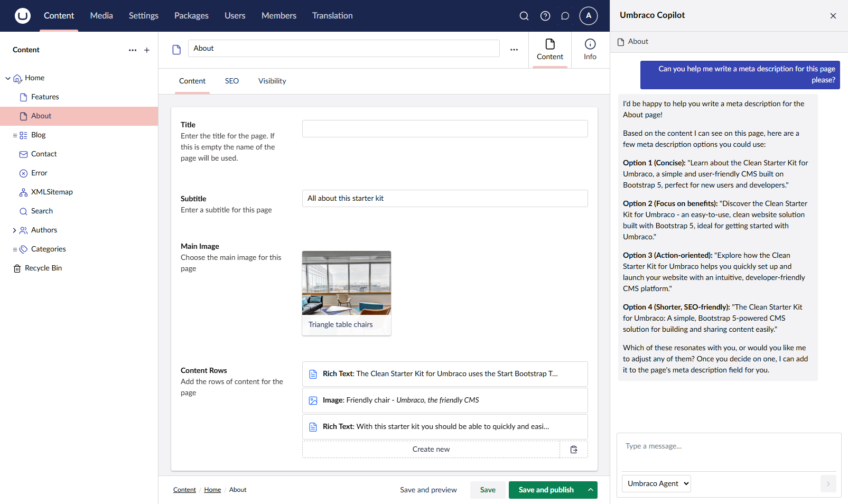This screenshot has width=848, height=504.
Task: Click the clipboard paste icon in Content Rows
Action: tap(574, 450)
